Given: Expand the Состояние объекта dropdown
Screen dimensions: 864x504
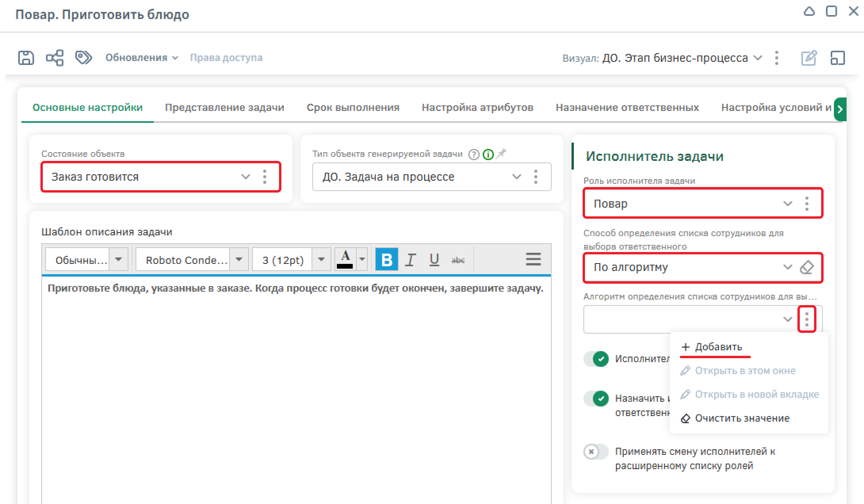Looking at the screenshot, I should tap(246, 177).
